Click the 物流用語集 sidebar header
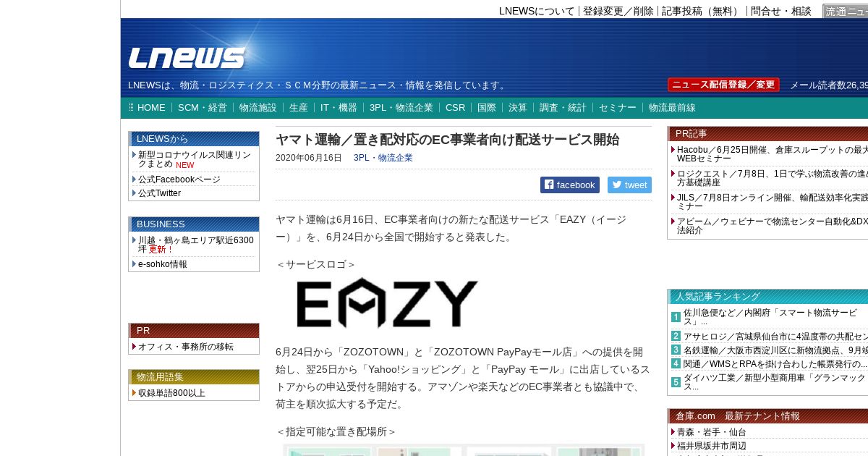Viewport: 868px width, 456px height. click(x=194, y=376)
